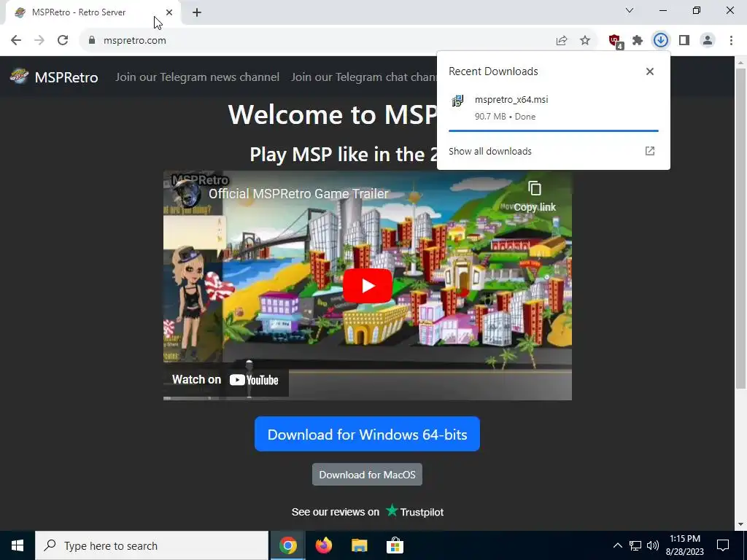Open downloads page via external-link icon

(650, 151)
